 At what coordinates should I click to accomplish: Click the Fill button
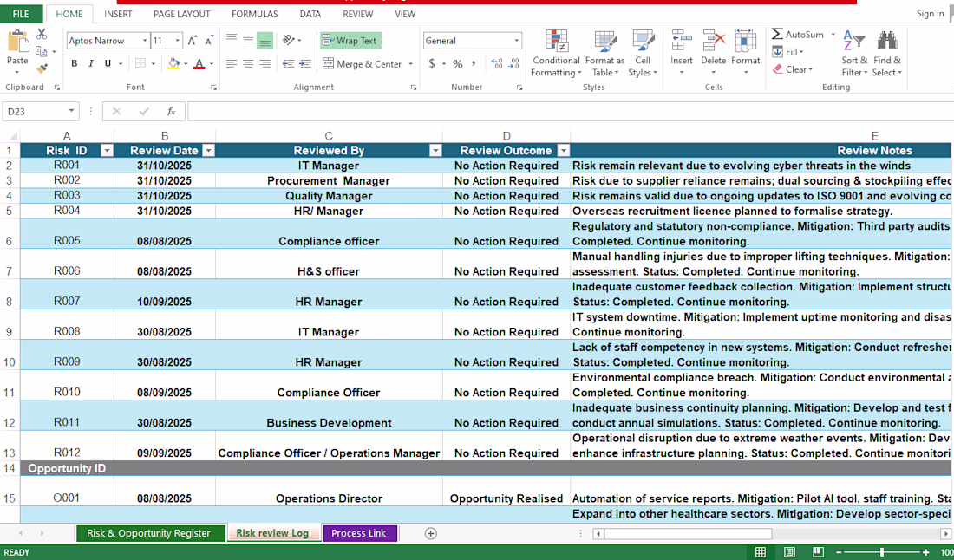point(788,52)
